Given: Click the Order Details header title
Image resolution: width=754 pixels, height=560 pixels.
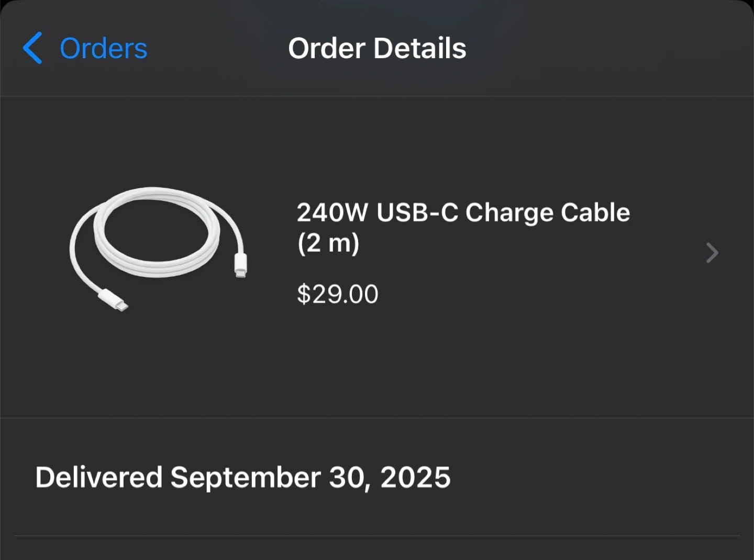Looking at the screenshot, I should pyautogui.click(x=377, y=49).
